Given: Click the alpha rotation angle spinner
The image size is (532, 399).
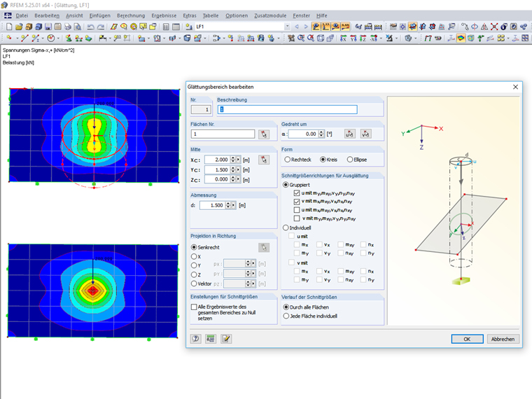Looking at the screenshot, I should pyautogui.click(x=321, y=134).
